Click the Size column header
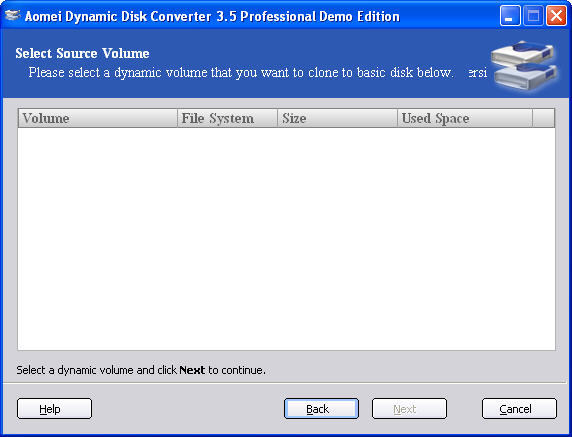The width and height of the screenshot is (572, 437). click(337, 118)
